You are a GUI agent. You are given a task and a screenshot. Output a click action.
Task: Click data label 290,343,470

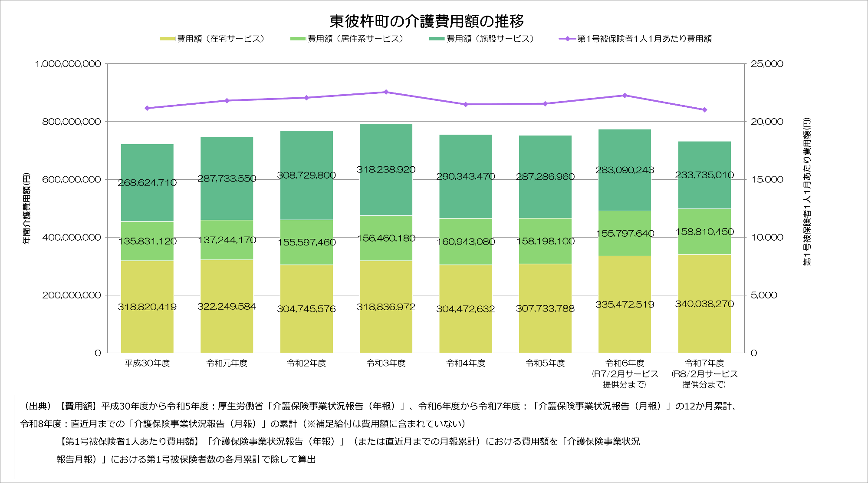pyautogui.click(x=466, y=176)
